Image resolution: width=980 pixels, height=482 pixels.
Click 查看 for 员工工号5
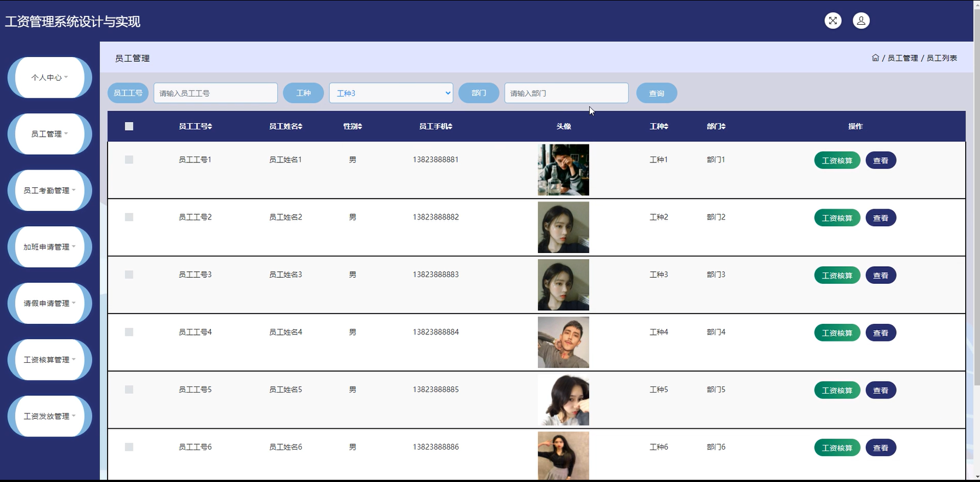pos(881,390)
